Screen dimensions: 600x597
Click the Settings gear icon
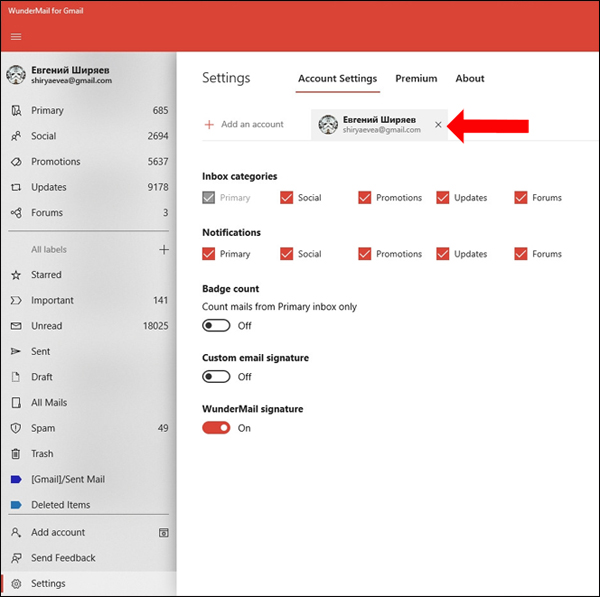[x=16, y=584]
